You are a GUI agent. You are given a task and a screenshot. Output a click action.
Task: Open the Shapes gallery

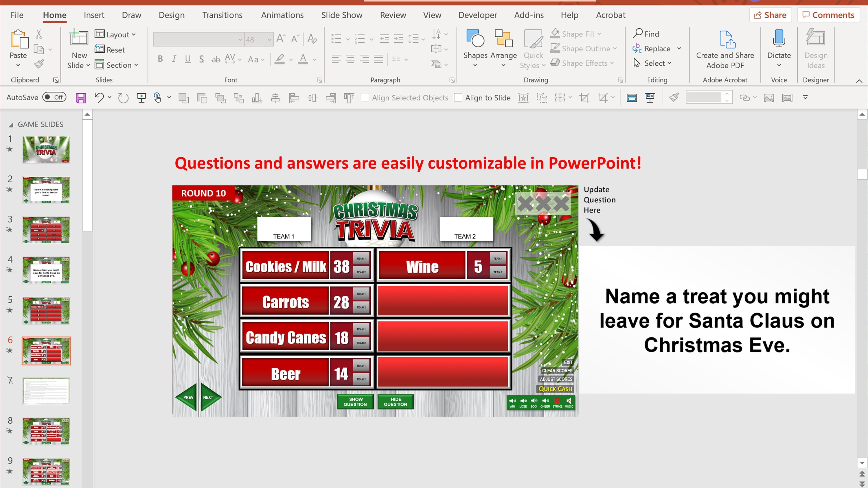click(x=475, y=47)
